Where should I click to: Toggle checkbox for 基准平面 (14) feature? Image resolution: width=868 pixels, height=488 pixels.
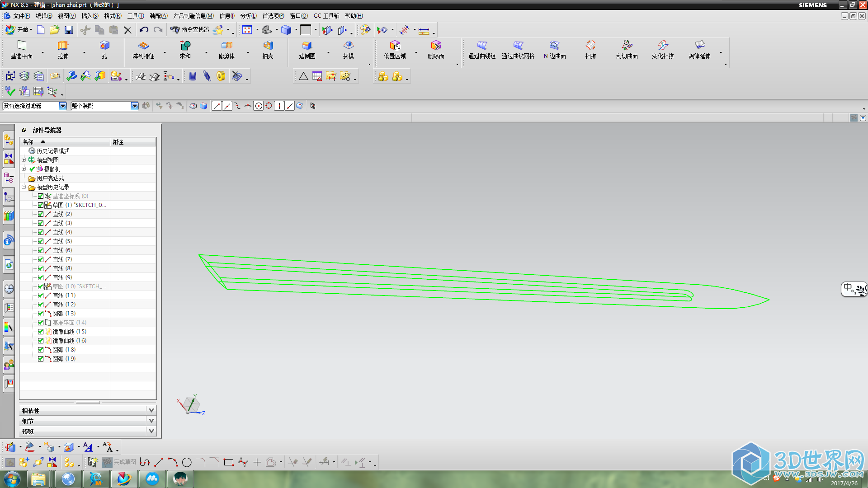tap(41, 323)
